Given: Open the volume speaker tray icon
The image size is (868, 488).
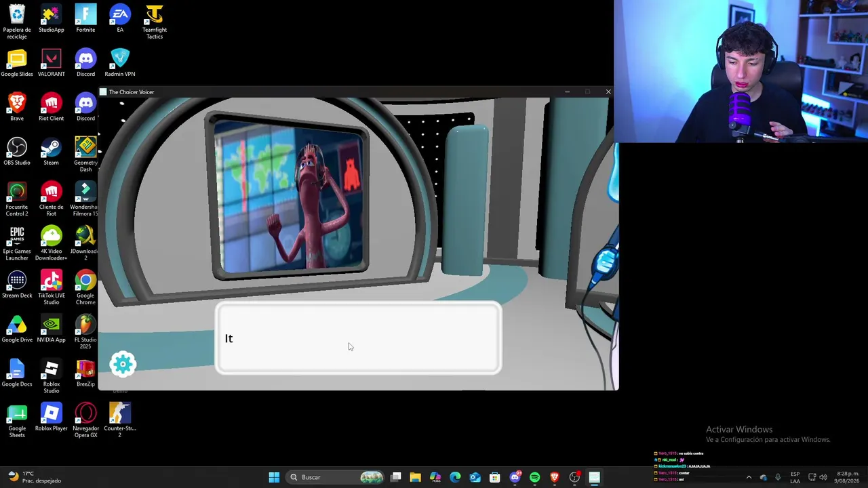Looking at the screenshot, I should click(x=824, y=477).
